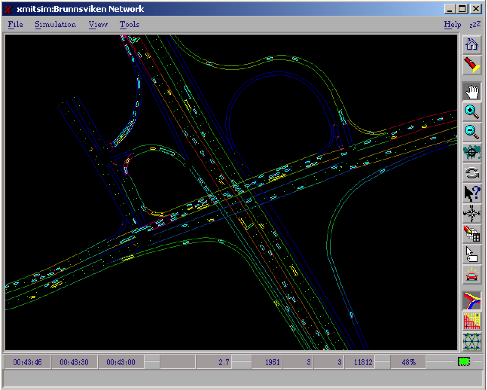Open the File menu
The width and height of the screenshot is (487, 390).
[15, 24]
